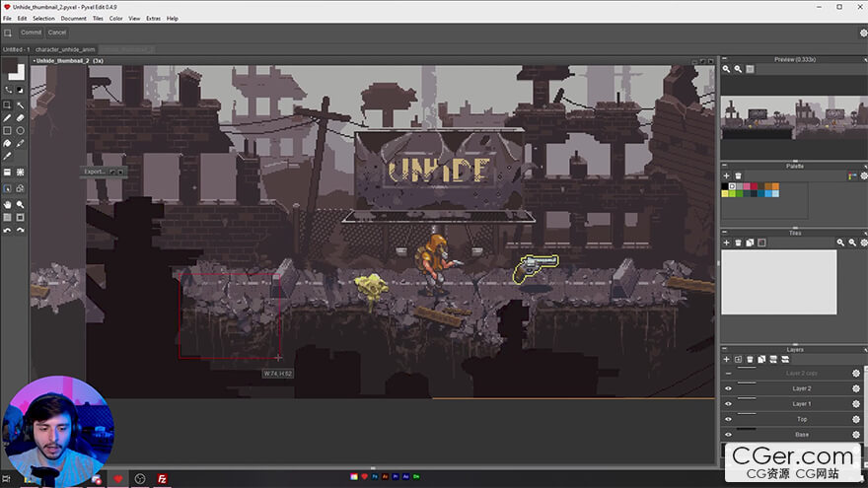Select the Marquee selection tool

click(7, 105)
